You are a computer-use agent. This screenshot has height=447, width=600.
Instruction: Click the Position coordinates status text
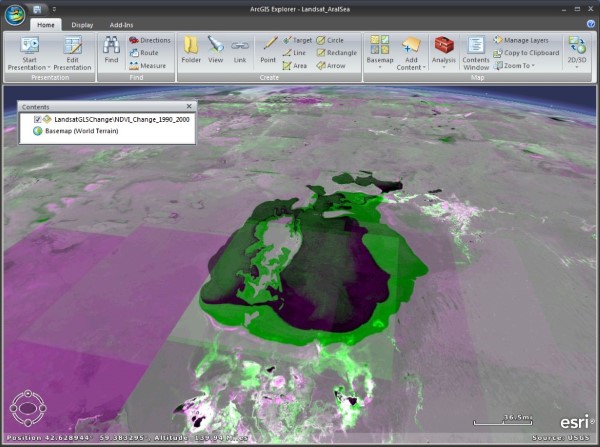(128, 438)
